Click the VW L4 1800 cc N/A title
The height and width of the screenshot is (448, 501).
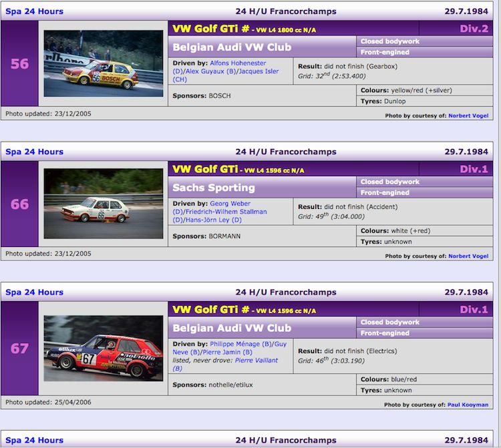(286, 30)
